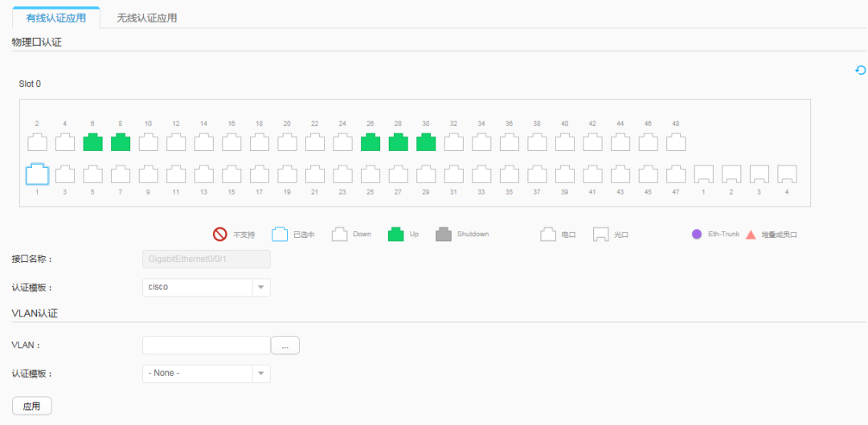Choose optical port 3
Image resolution: width=868 pixels, height=425 pixels.
pos(759,174)
